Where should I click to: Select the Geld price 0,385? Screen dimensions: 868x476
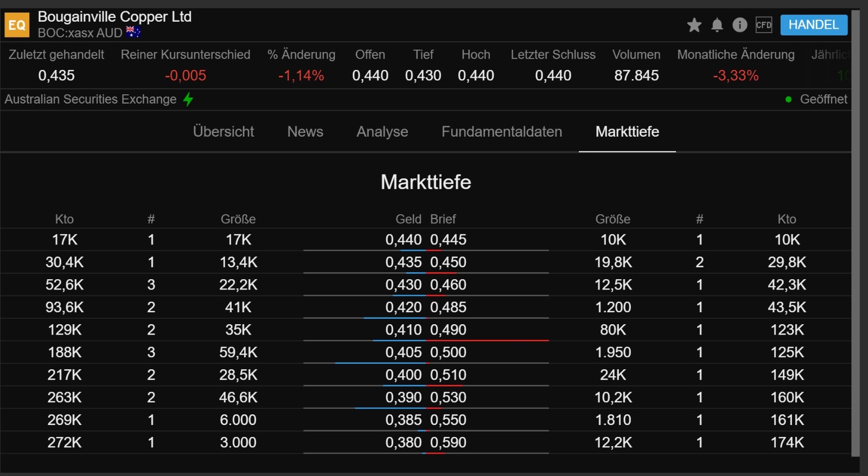coord(404,420)
